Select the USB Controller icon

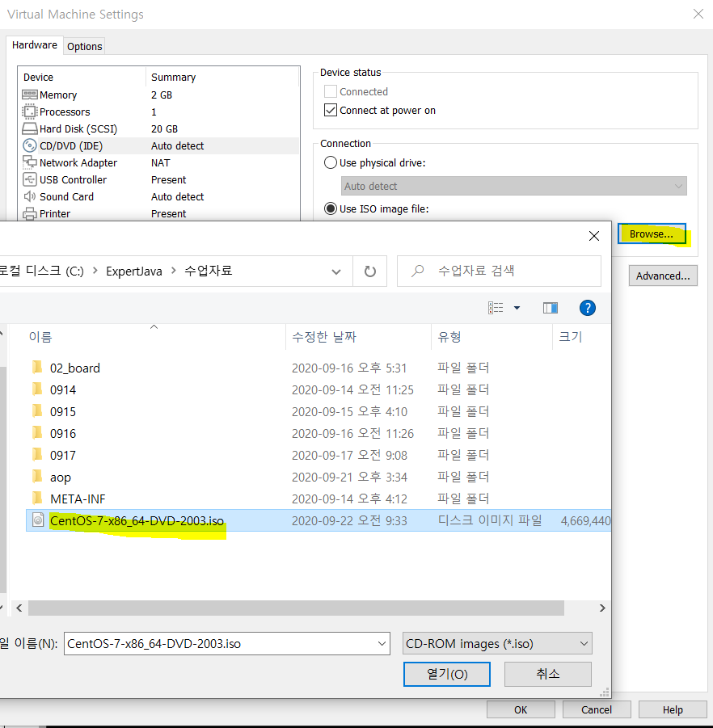click(x=30, y=179)
